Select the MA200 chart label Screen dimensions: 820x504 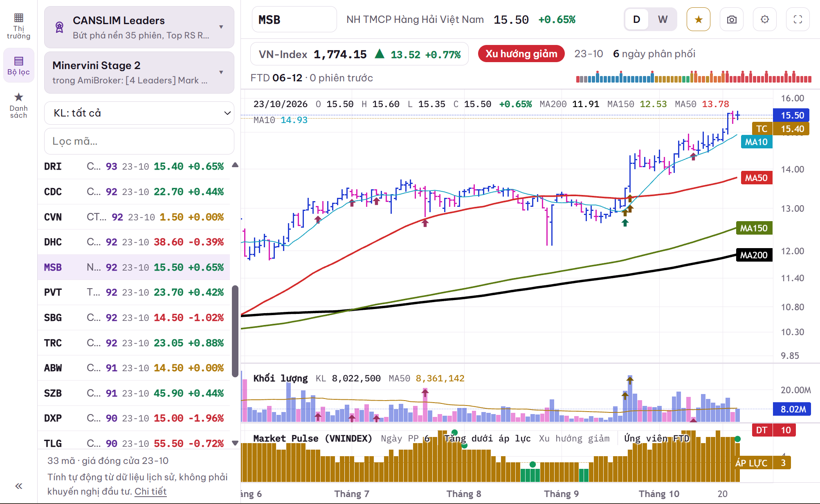[x=754, y=255]
